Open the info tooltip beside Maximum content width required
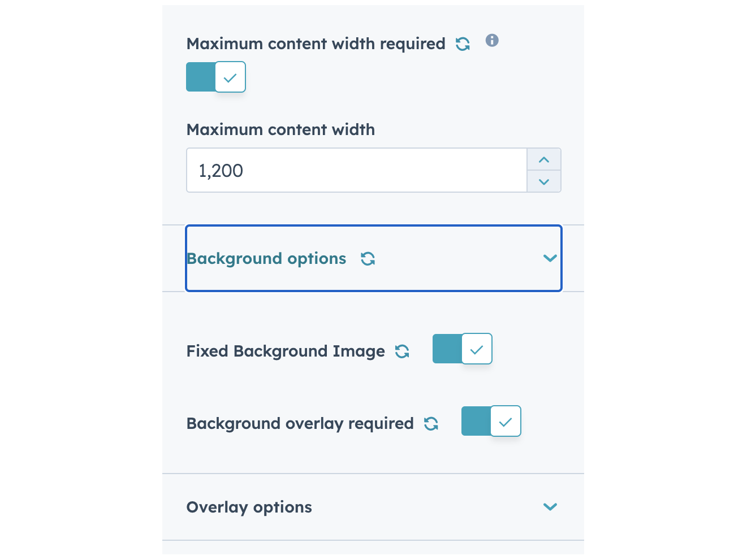Image resolution: width=747 pixels, height=560 pixels. coord(492,41)
